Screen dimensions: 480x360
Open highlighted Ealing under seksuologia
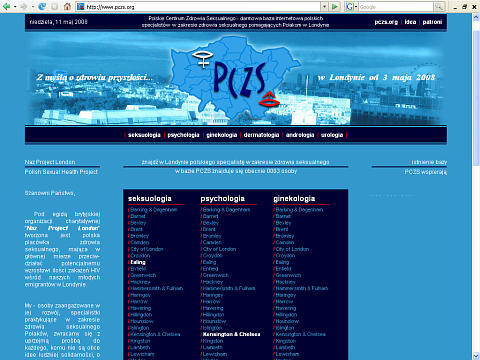coord(138,262)
